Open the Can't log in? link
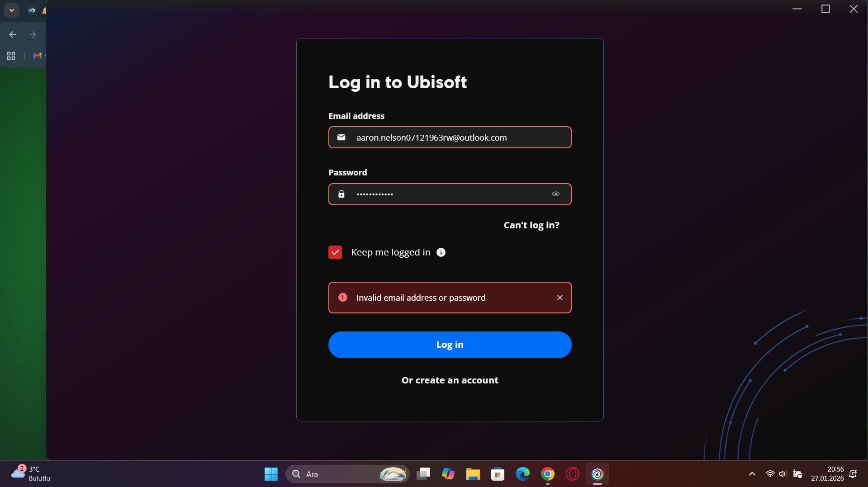The height and width of the screenshot is (487, 868). 531,225
